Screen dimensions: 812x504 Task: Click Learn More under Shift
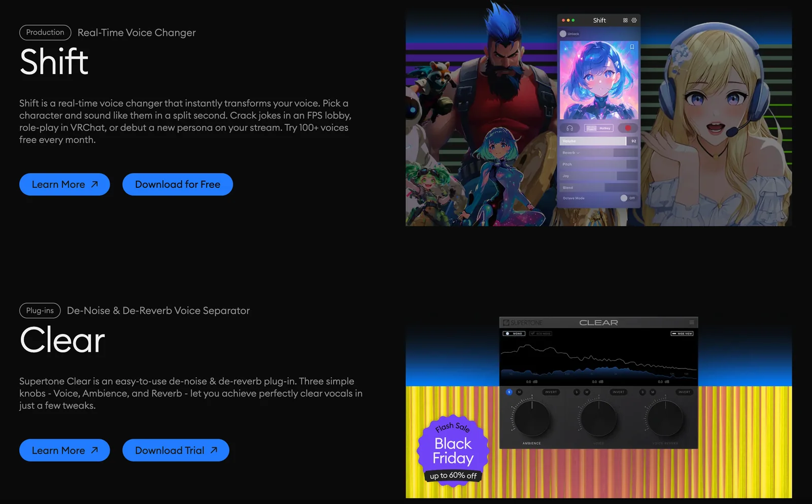pos(64,184)
